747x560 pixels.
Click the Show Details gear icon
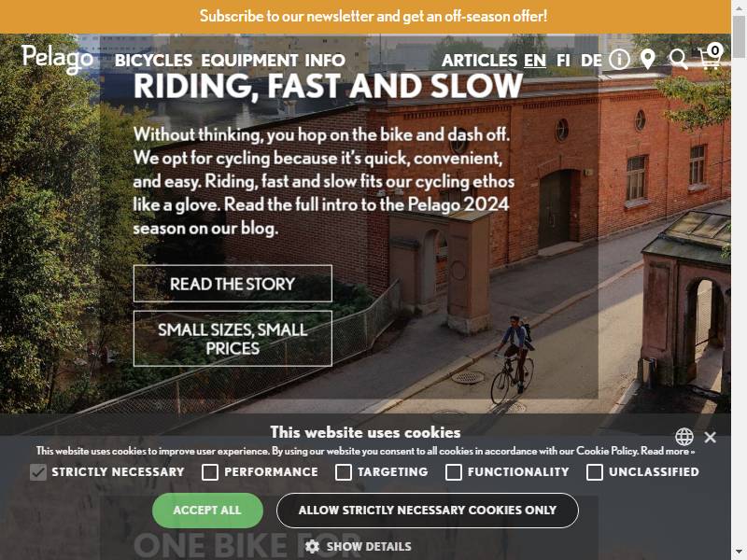312,546
